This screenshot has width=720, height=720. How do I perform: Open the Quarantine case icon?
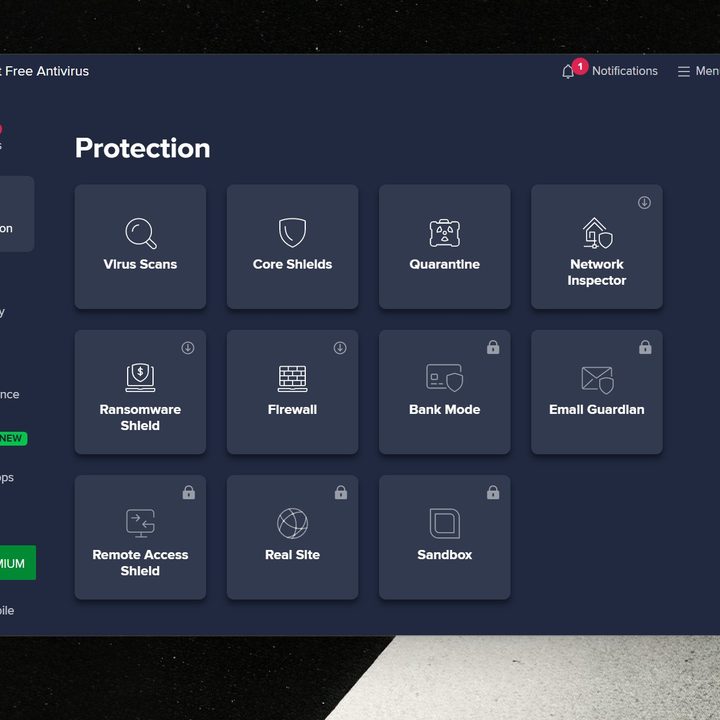point(444,233)
